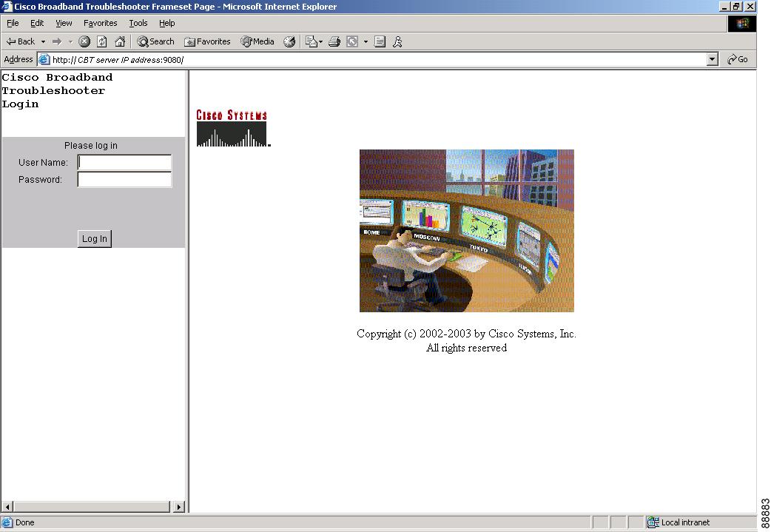The image size is (771, 532).
Task: Close the Internet Explorer window
Action: (x=750, y=7)
